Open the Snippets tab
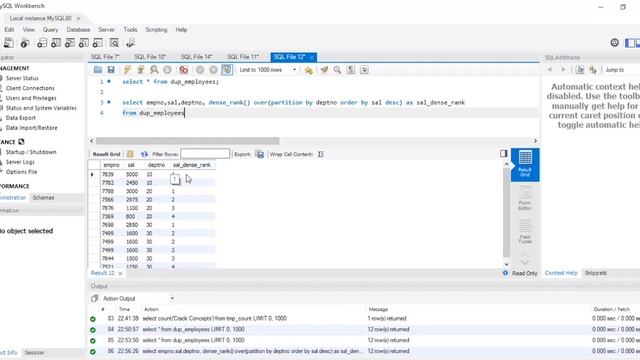640x360 pixels. pos(596,273)
